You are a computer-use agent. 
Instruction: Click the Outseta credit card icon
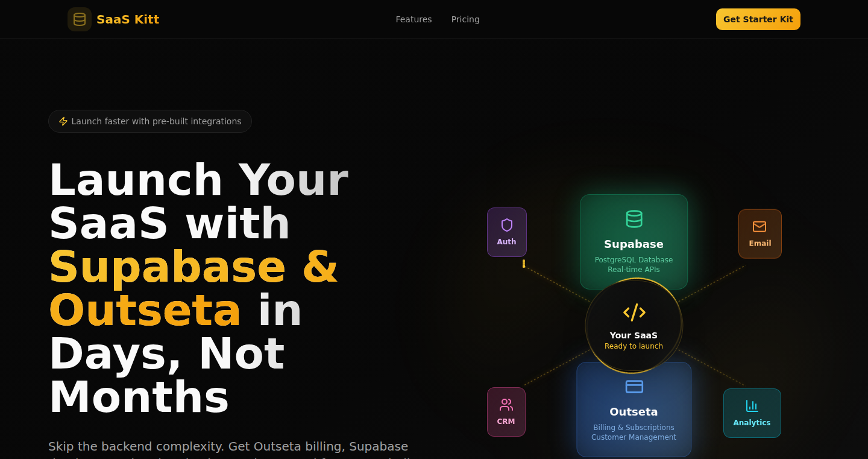[634, 387]
